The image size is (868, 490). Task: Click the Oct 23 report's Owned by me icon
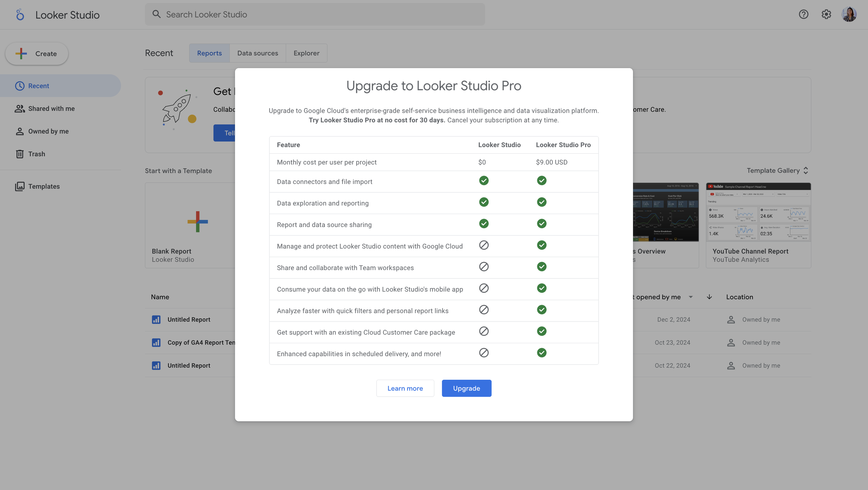(x=731, y=343)
